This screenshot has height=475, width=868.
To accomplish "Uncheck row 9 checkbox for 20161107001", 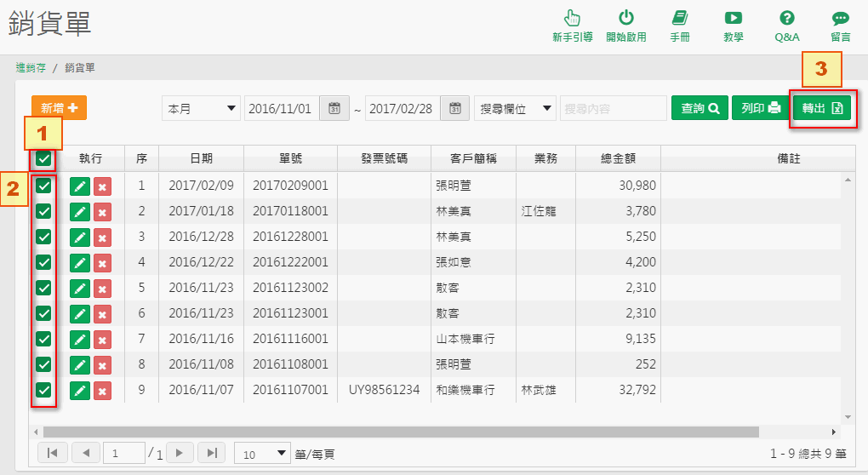I will (x=43, y=389).
